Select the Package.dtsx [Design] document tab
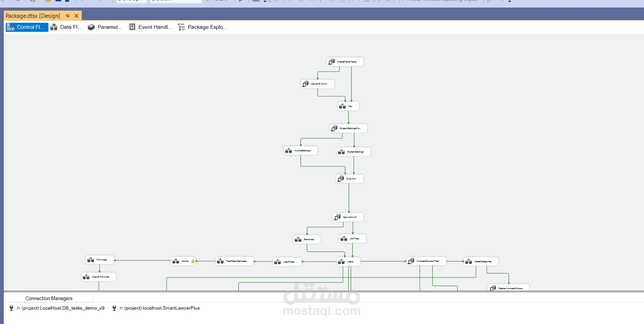Screen dimensions: 644x324 33,16
